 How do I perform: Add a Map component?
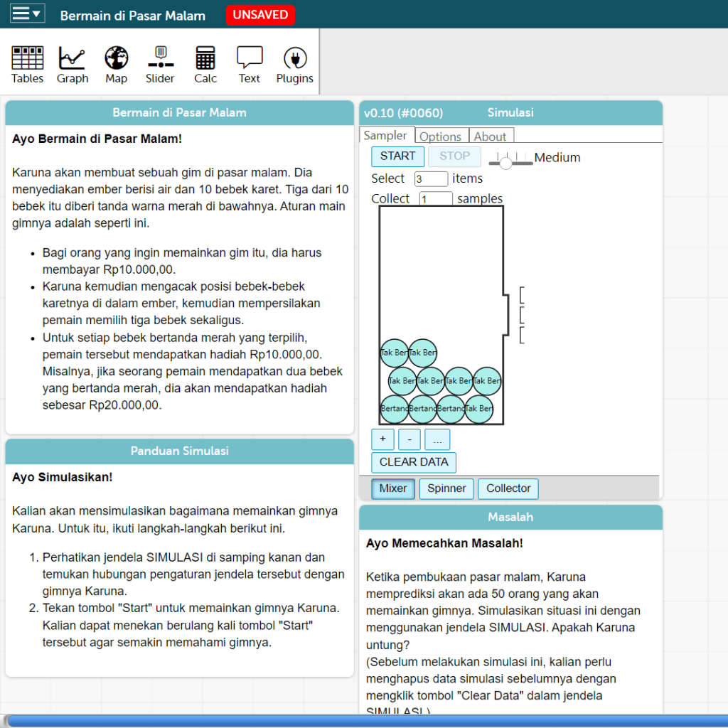click(117, 65)
